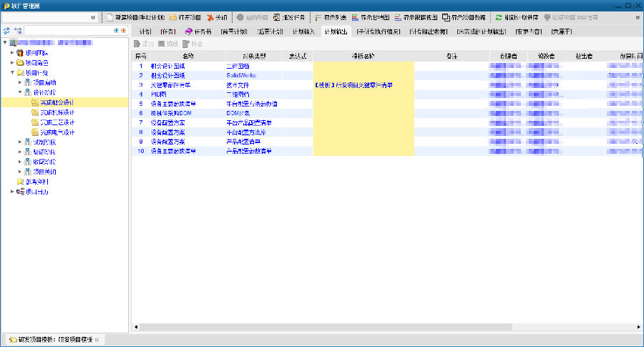The width and height of the screenshot is (644, 347).
Task: Click the 打开项目 folder icon in toolbar
Action: (x=174, y=16)
